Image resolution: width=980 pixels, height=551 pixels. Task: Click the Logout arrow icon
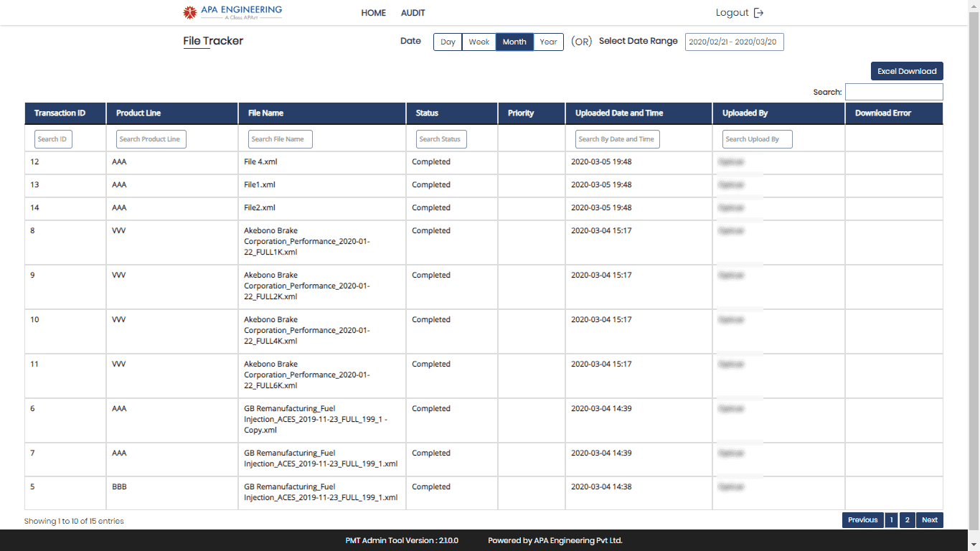(x=758, y=13)
